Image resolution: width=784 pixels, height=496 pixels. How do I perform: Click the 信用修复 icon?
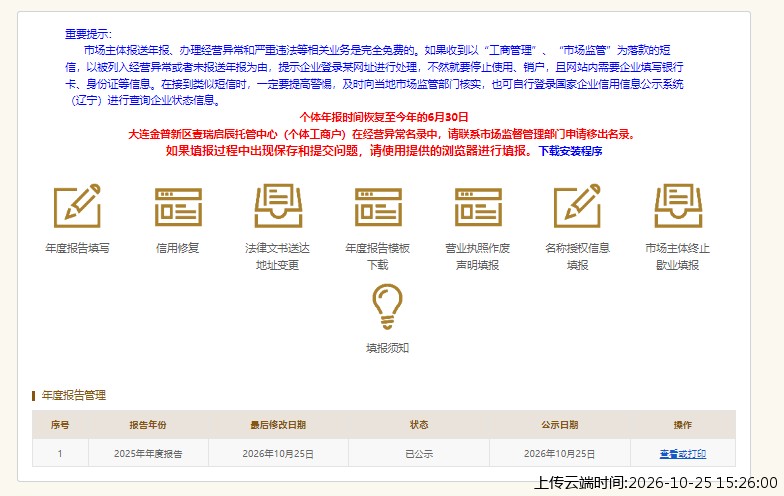(x=178, y=207)
